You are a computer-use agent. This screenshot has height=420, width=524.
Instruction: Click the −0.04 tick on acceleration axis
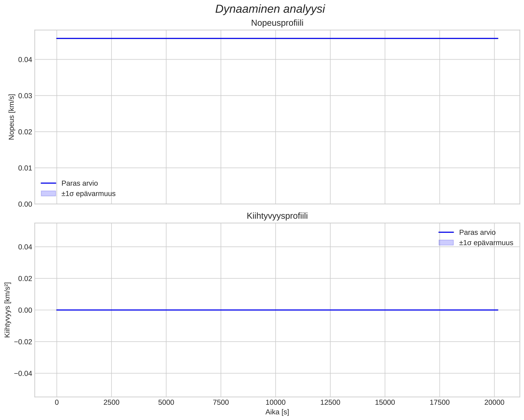(x=23, y=373)
